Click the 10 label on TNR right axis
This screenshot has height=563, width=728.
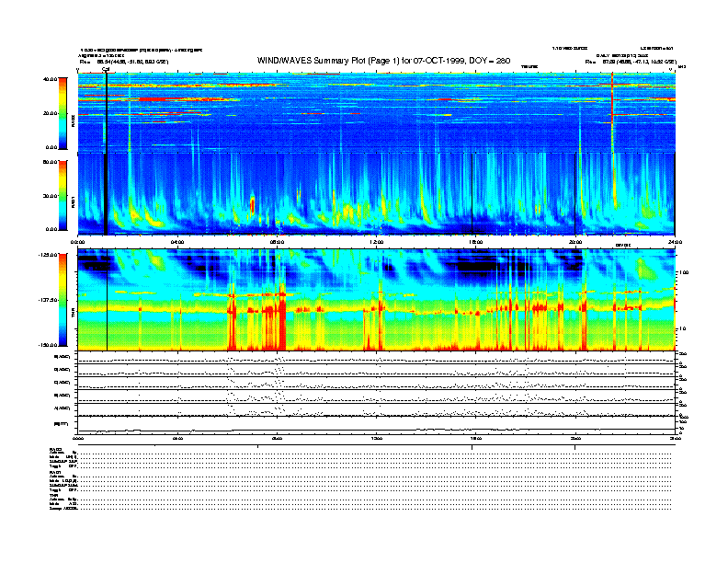click(x=683, y=328)
